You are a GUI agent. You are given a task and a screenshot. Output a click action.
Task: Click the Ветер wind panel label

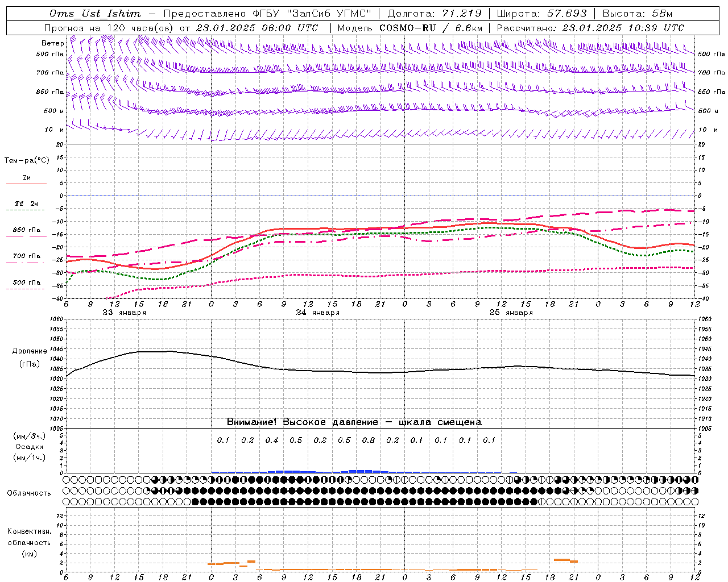[x=52, y=43]
